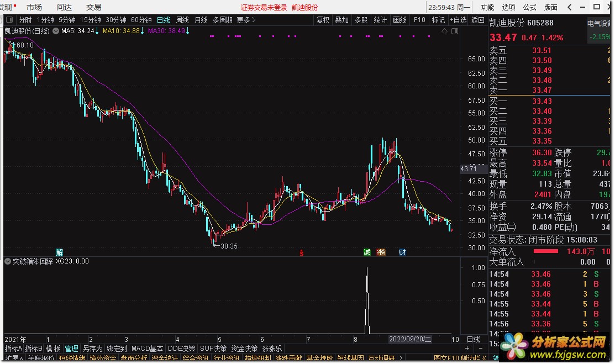
Task: Expand more tabs arrow after 互动调研
Action: pyautogui.click(x=401, y=358)
